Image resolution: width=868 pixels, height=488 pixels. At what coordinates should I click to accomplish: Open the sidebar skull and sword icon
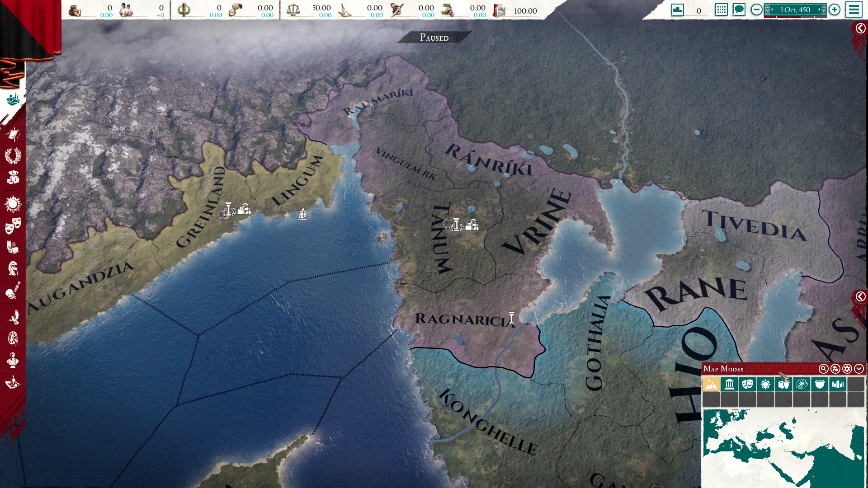tap(13, 291)
